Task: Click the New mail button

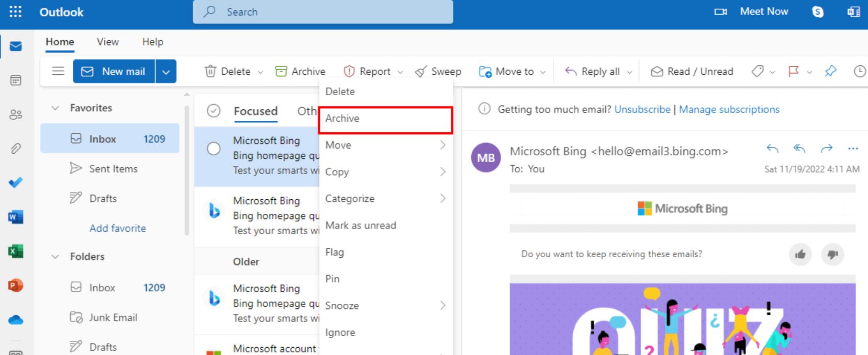Action: 114,72
